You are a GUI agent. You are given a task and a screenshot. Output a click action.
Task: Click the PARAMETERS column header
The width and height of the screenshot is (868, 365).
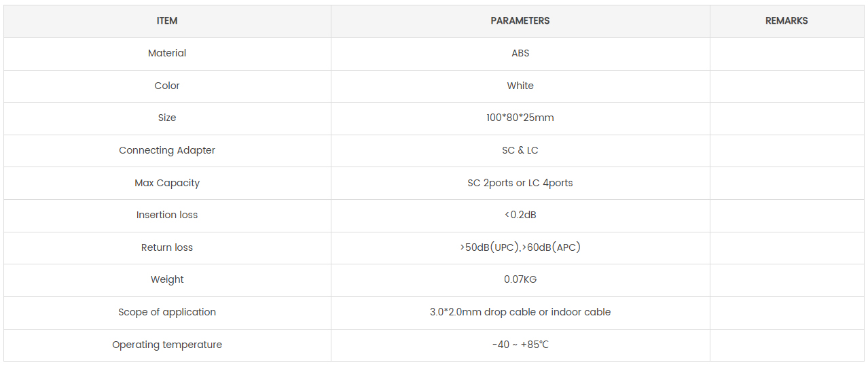pyautogui.click(x=520, y=21)
